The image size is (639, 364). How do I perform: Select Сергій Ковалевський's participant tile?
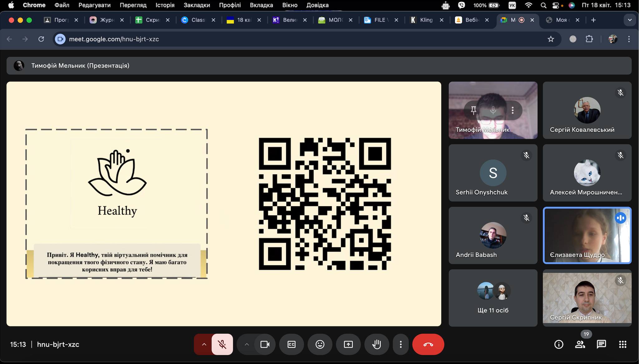[587, 110]
